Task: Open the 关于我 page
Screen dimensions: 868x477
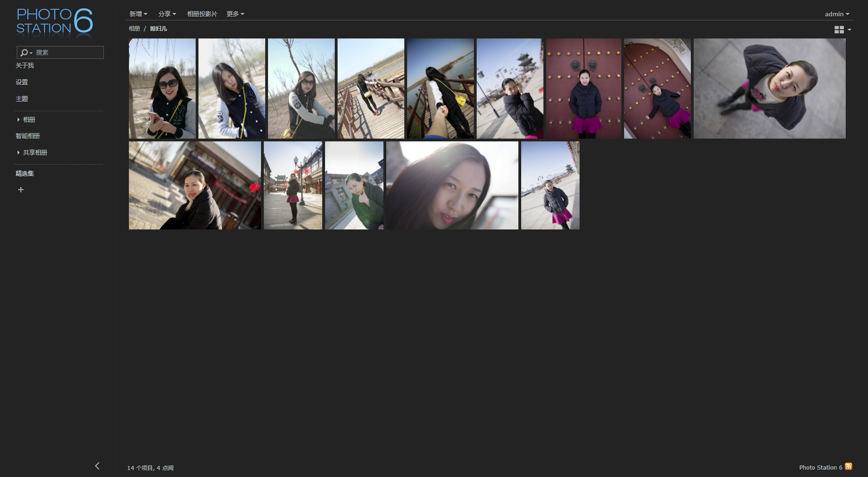Action: [25, 65]
